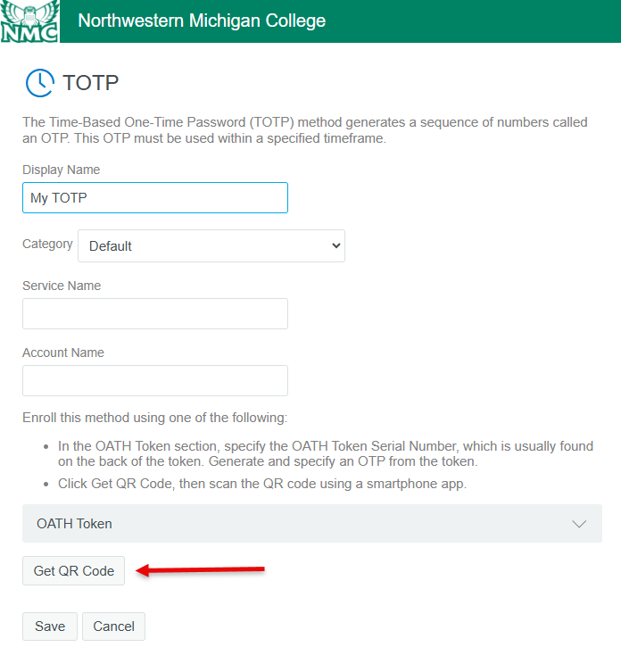Expand the OATH Token section label
The height and width of the screenshot is (672, 621).
(x=74, y=524)
